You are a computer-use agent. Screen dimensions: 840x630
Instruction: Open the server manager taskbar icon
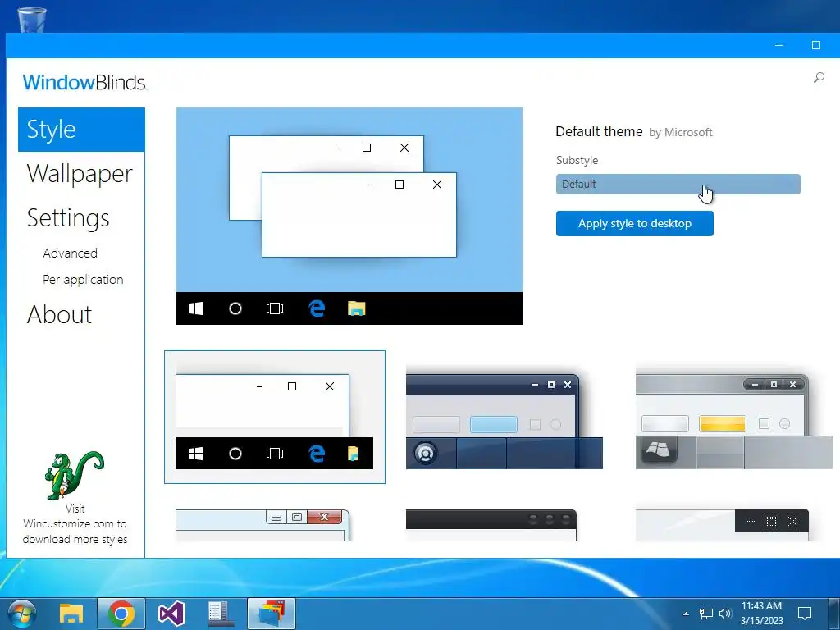pos(220,614)
